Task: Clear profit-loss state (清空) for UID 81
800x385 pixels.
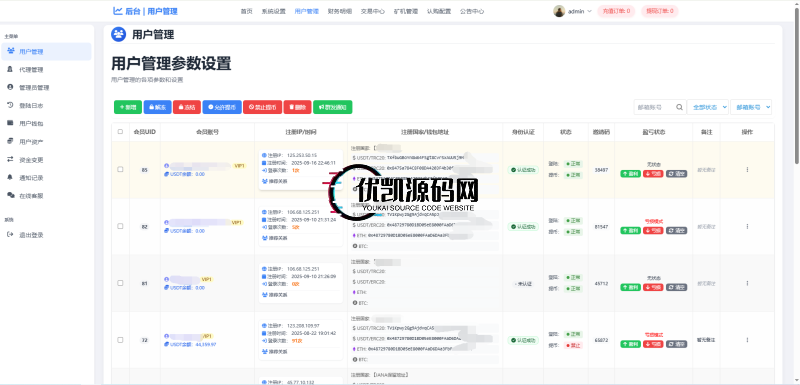Action: [677, 287]
